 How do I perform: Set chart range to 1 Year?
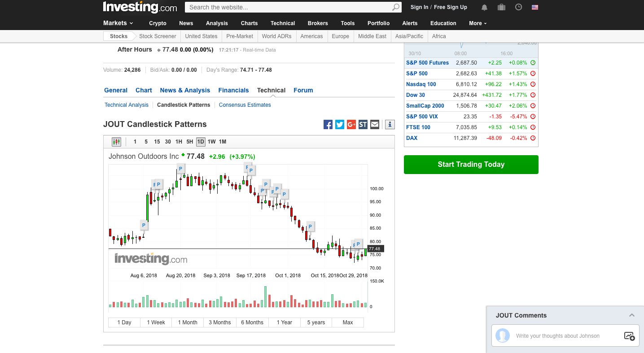coord(285,322)
